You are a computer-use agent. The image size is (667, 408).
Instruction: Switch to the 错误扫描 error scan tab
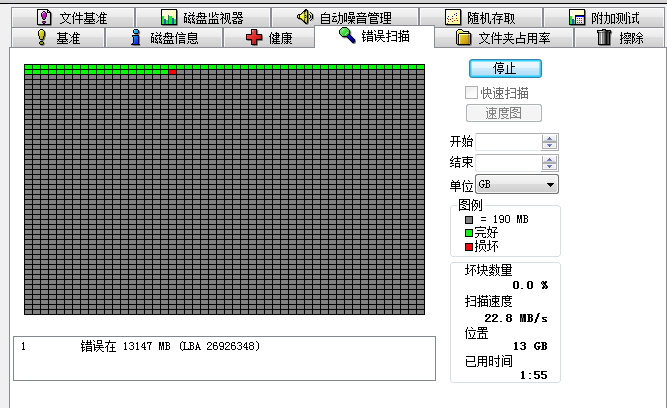374,37
